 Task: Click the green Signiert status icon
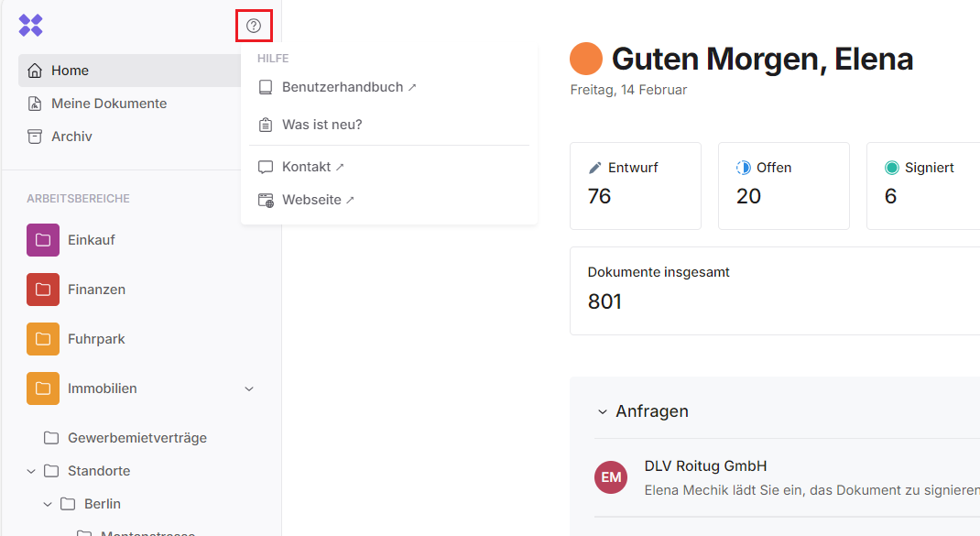(x=892, y=168)
